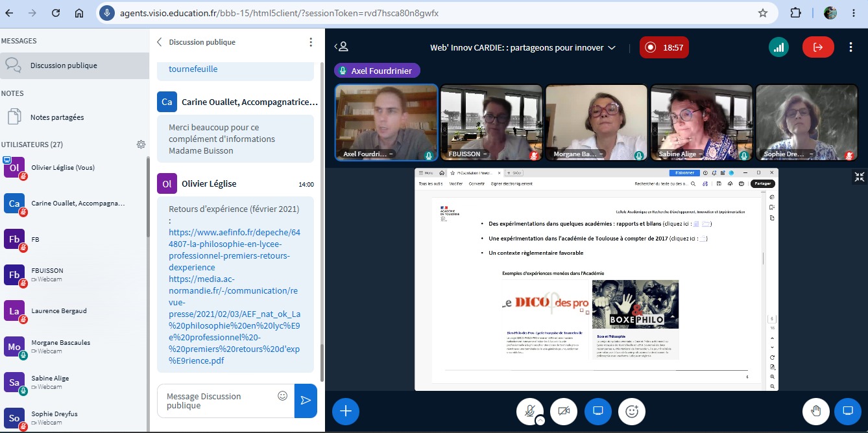
Task: Open the meeting options three-dot menu
Action: click(x=851, y=47)
